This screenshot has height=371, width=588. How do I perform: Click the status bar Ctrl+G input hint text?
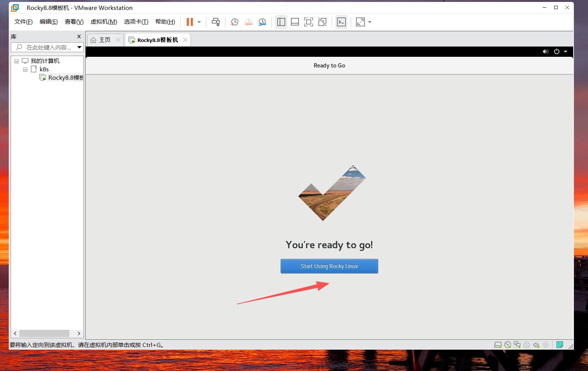(x=87, y=345)
